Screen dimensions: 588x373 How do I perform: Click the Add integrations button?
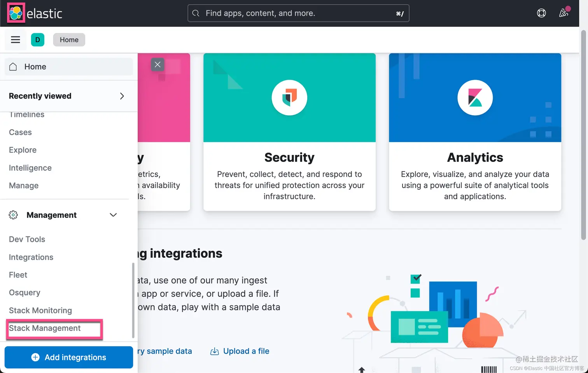click(x=69, y=357)
